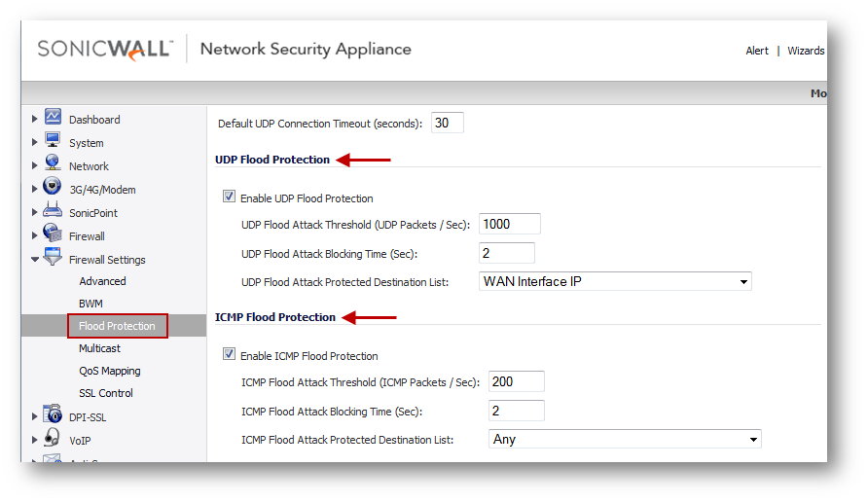The height and width of the screenshot is (503, 868).
Task: Expand the DPI-SSL tree arrow
Action: point(34,416)
